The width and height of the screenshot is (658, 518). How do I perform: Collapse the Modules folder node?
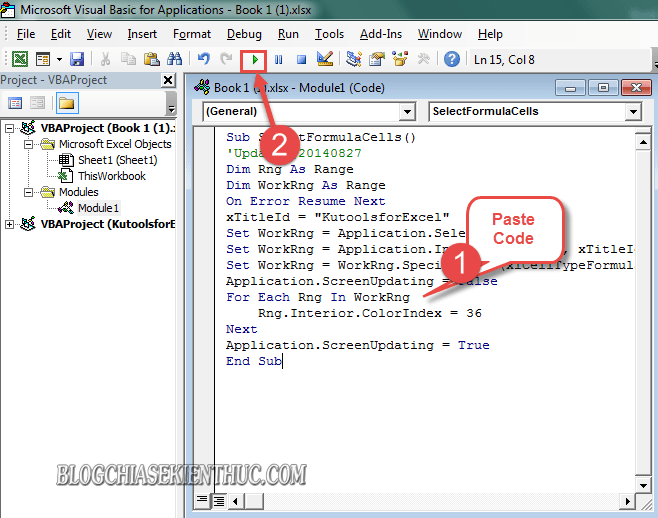[x=28, y=192]
